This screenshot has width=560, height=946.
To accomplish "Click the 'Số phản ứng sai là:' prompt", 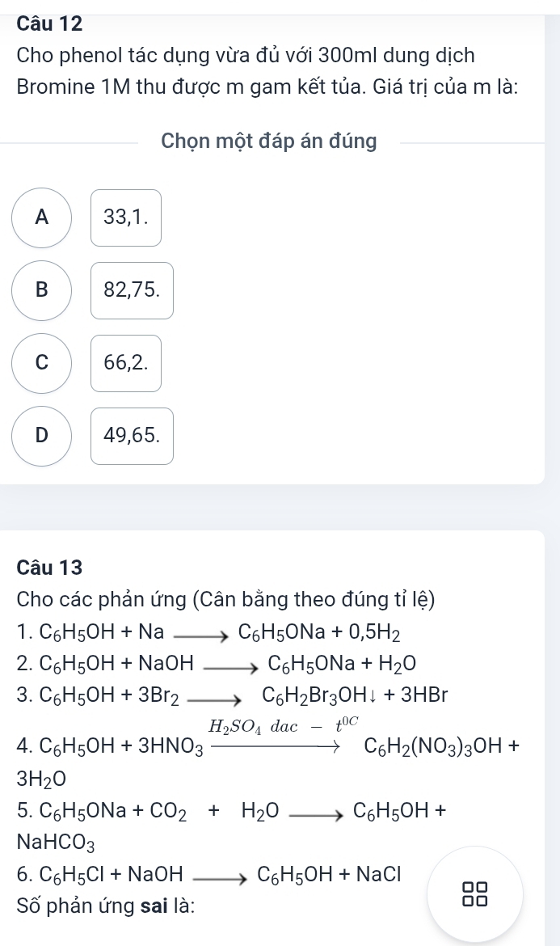I will tap(106, 906).
